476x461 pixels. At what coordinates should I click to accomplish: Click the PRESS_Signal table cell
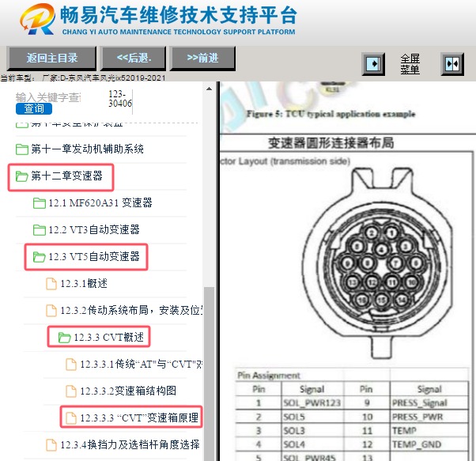click(429, 403)
